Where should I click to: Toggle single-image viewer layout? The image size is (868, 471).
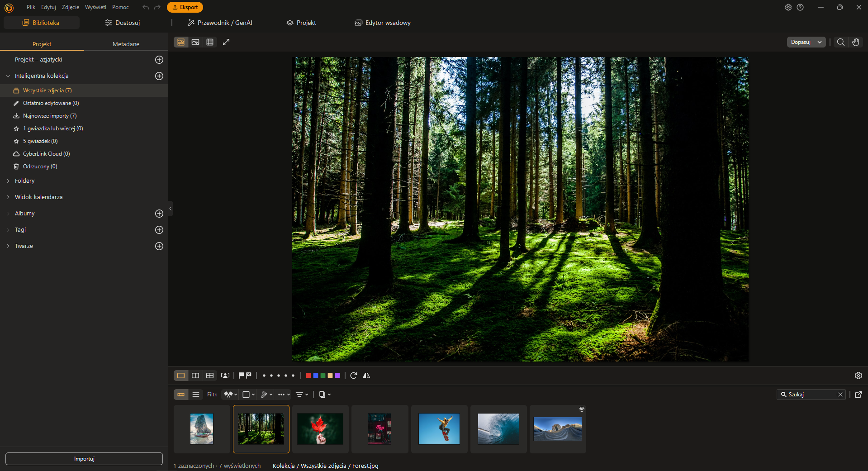pos(181,376)
